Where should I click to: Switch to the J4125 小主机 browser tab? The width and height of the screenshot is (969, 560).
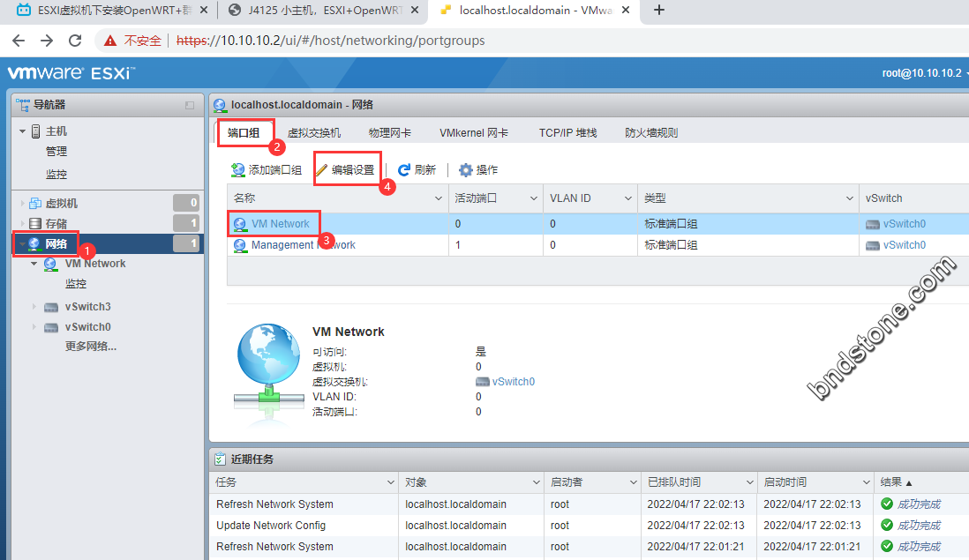click(x=324, y=10)
